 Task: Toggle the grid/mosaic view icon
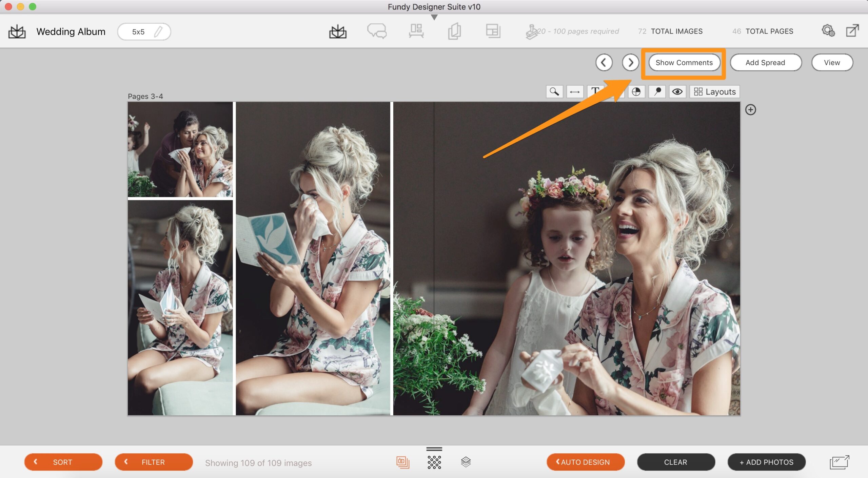click(x=434, y=461)
